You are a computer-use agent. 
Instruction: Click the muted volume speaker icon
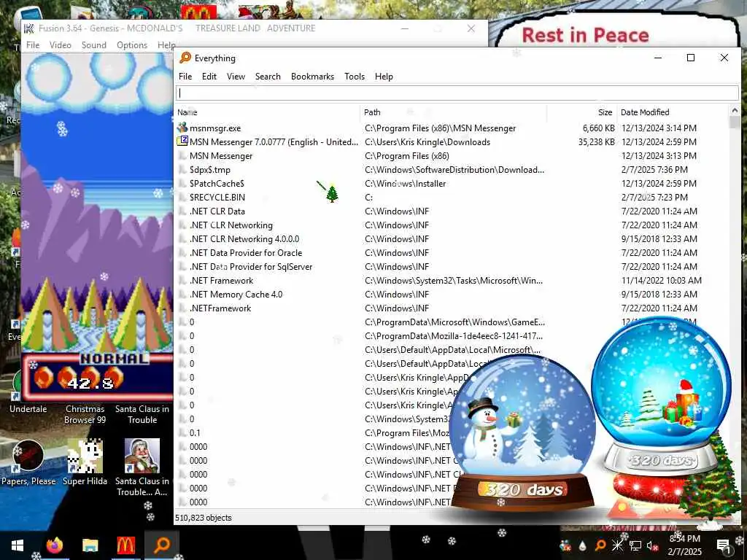click(652, 545)
